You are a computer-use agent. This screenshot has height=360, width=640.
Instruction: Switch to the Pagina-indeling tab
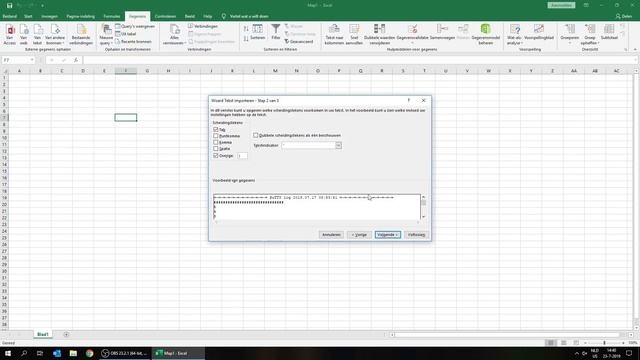click(x=80, y=16)
